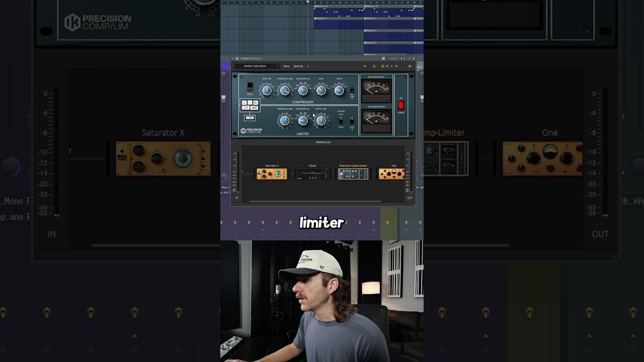This screenshot has height=362, width=644.
Task: Open the T-RackS hamburger menu
Action: [410, 66]
